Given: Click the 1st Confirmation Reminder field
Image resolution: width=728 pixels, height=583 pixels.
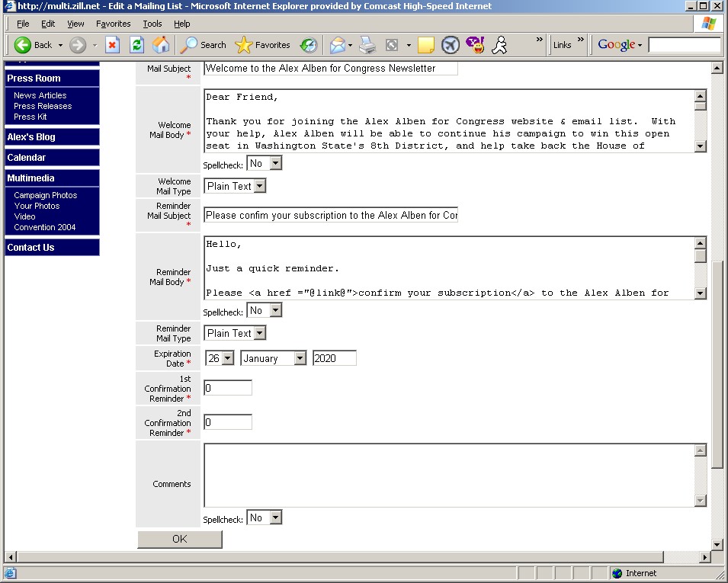Looking at the screenshot, I should coord(228,388).
